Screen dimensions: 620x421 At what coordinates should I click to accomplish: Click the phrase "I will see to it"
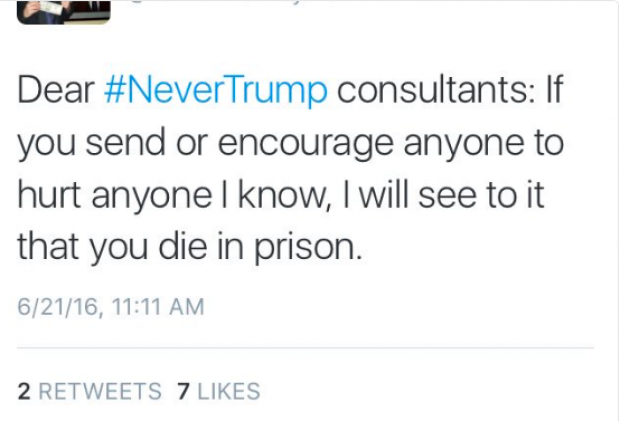(x=444, y=195)
